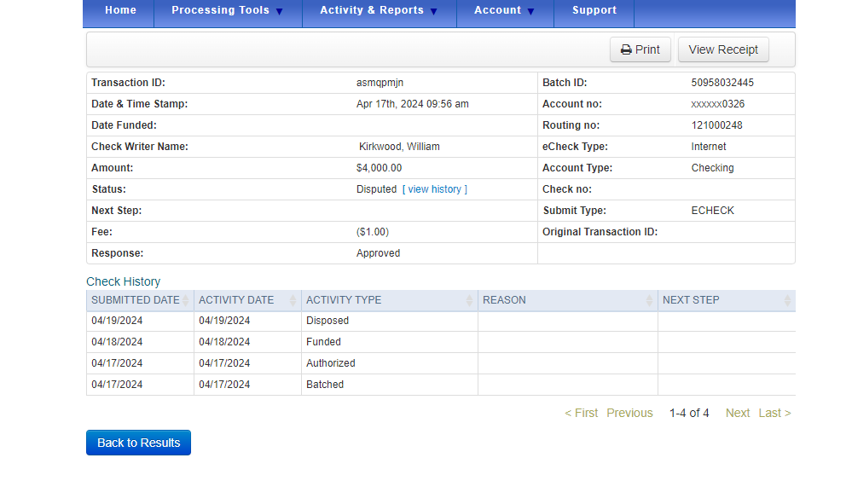Select the Batched activity row
852x504 pixels.
441,385
